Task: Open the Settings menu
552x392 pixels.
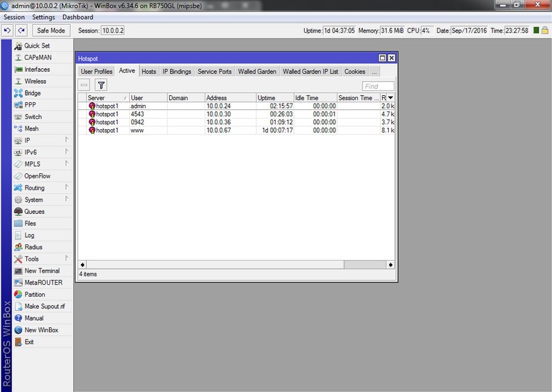Action: [43, 17]
